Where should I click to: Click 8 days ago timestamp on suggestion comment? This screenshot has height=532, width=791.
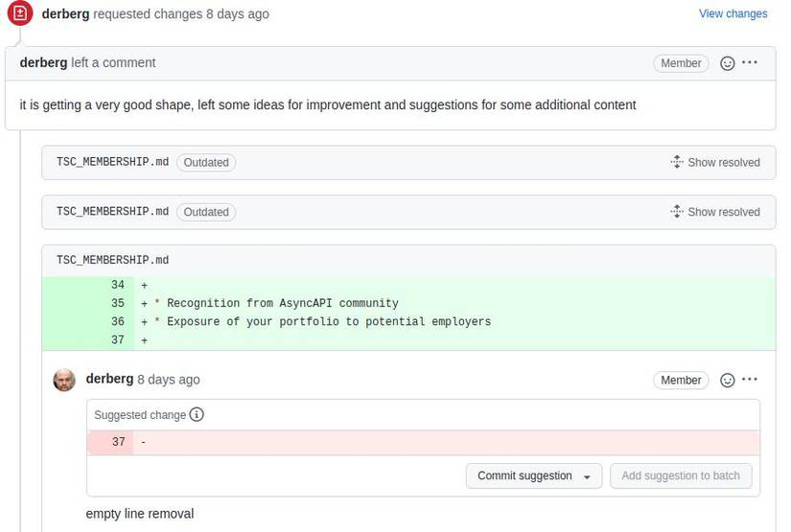click(x=169, y=380)
